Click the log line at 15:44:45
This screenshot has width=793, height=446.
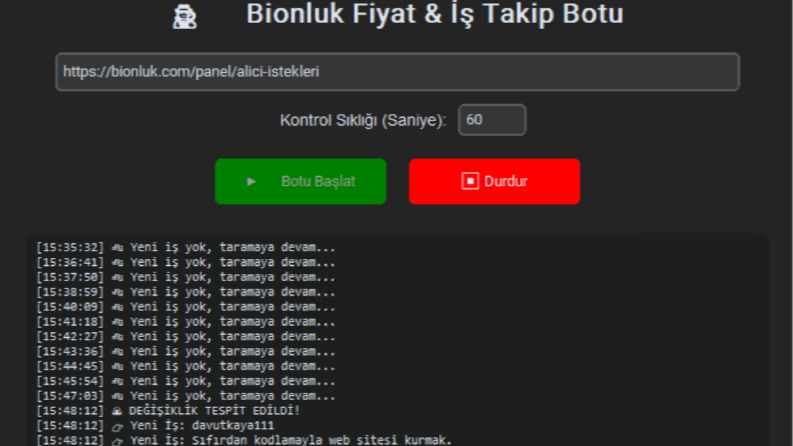click(x=186, y=366)
